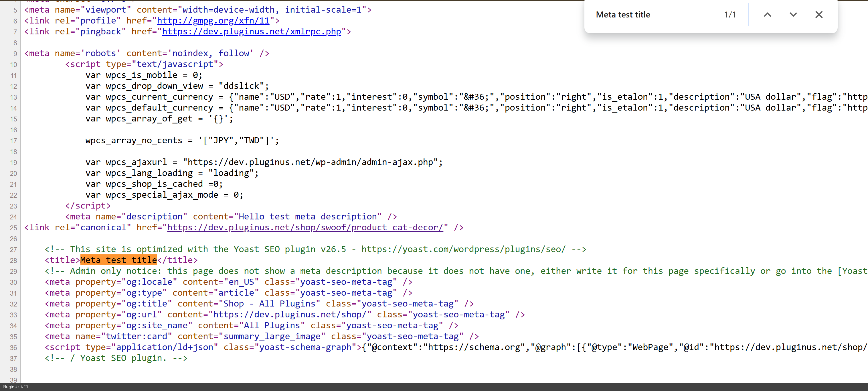Click line number 25 in gutter
The width and height of the screenshot is (868, 391).
click(x=13, y=228)
